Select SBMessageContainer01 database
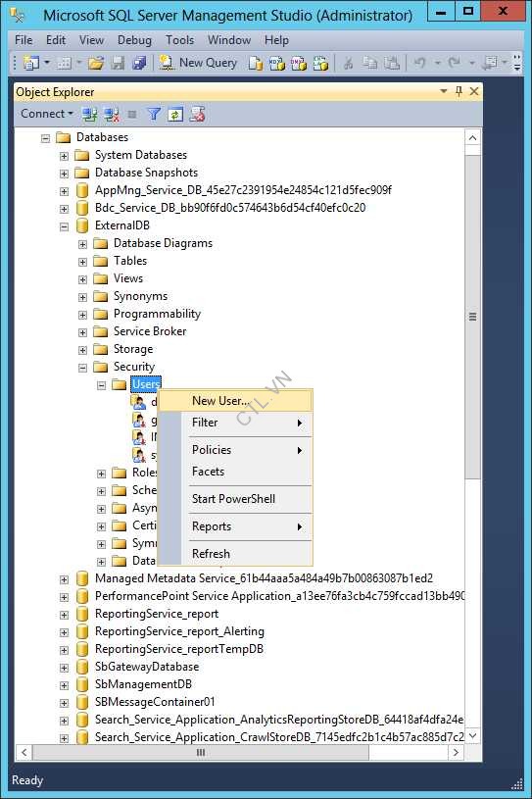The image size is (532, 799). tap(155, 702)
